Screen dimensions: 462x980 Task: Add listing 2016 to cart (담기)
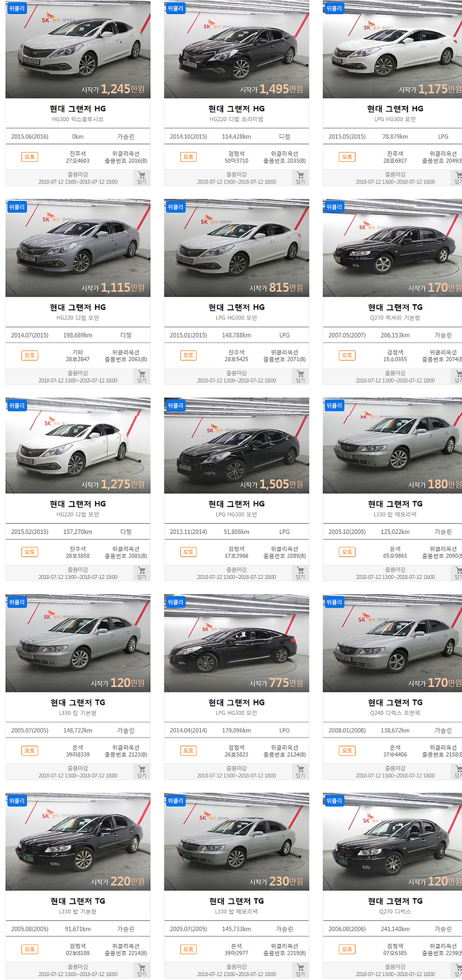point(142,178)
